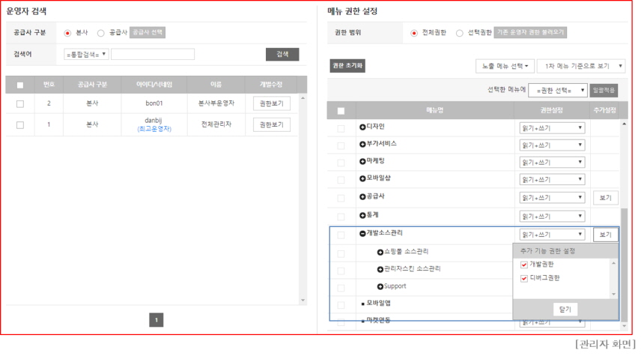Click the 닫기 button in popup
This screenshot has width=644, height=356.
tap(565, 309)
